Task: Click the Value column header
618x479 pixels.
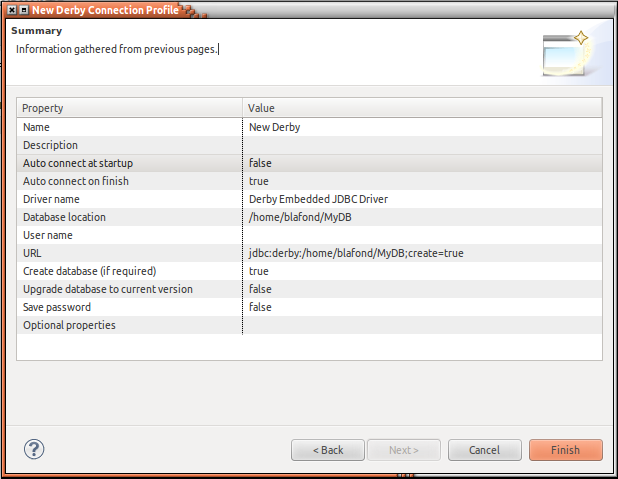Action: point(422,108)
